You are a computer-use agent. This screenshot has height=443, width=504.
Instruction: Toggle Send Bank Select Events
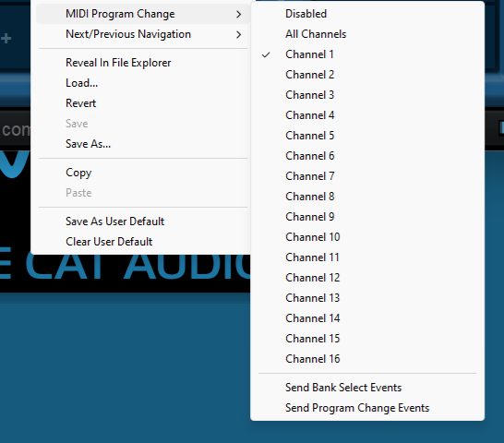[x=367, y=388]
